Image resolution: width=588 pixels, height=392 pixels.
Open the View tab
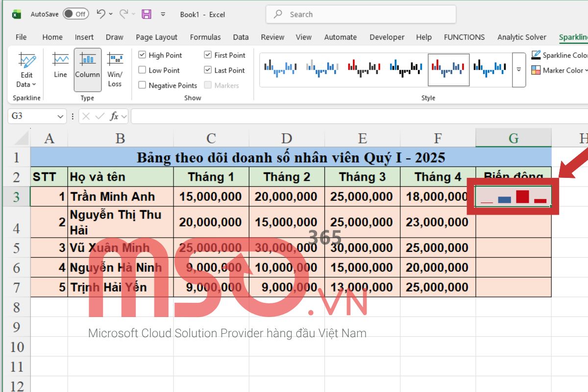tap(304, 37)
